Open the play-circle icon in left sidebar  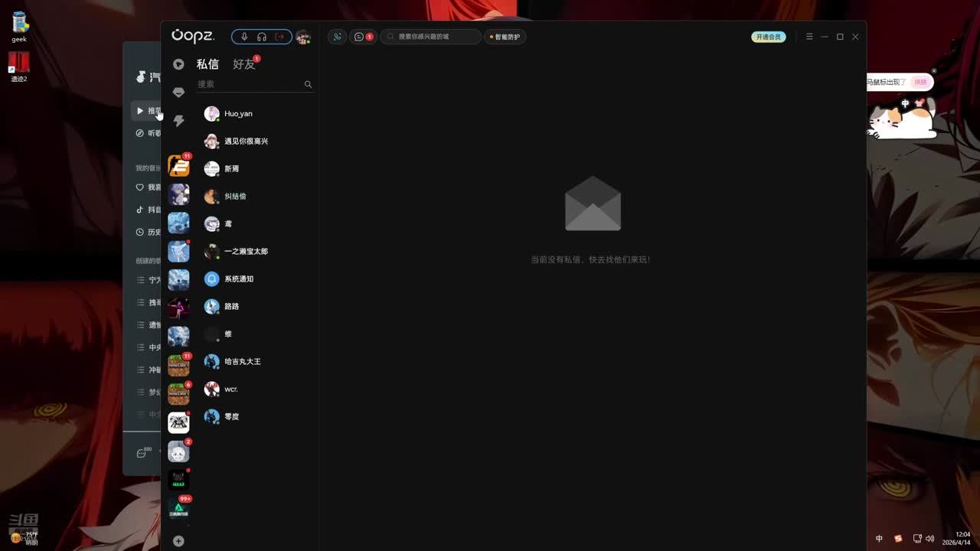pyautogui.click(x=178, y=64)
